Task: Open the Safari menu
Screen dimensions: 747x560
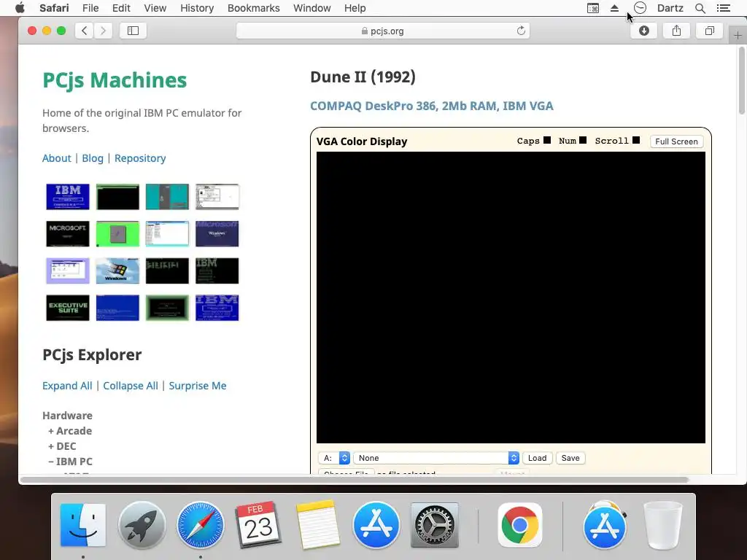Action: point(54,8)
